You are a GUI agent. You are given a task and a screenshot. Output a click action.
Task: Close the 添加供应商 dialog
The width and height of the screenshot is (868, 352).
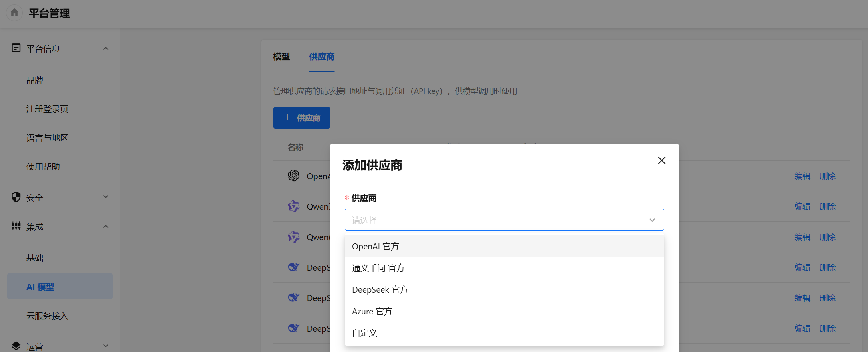(x=662, y=160)
